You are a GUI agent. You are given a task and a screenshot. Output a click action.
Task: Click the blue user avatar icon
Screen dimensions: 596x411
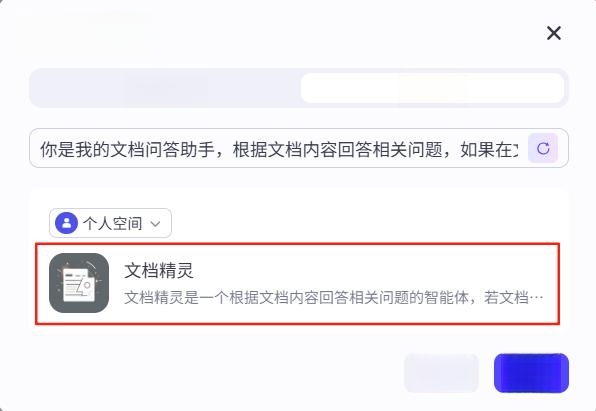tap(66, 223)
